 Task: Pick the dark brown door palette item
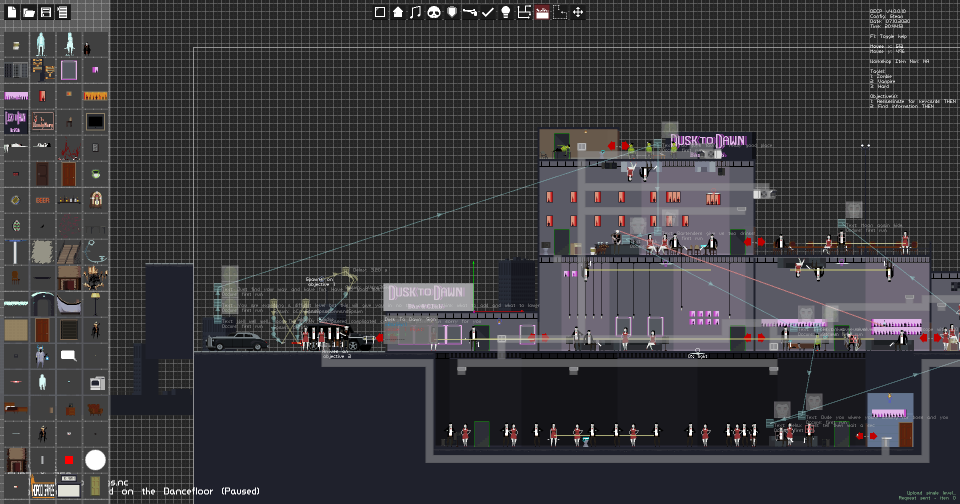pyautogui.click(x=42, y=174)
